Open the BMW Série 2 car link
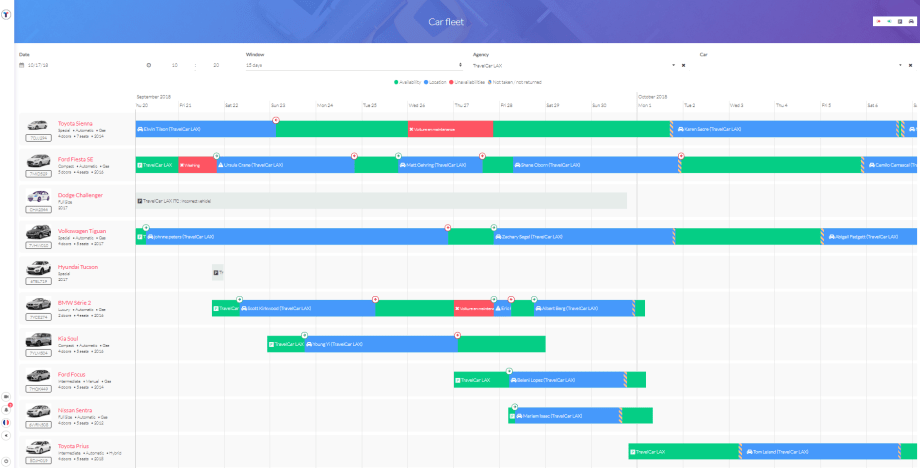 75,303
